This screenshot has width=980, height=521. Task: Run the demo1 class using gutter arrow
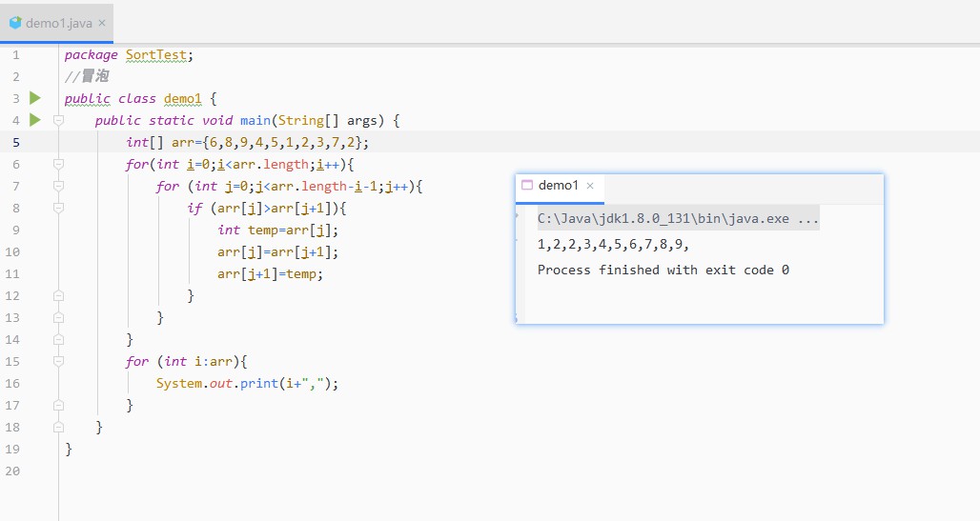[x=35, y=98]
